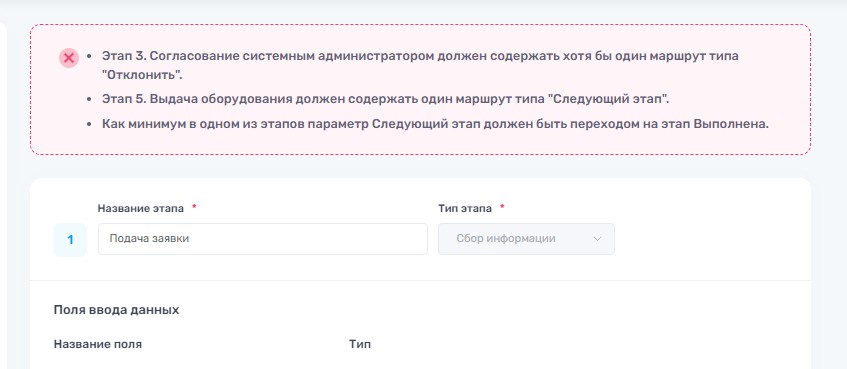Click the 'Как минимум в одном из этапов' error message

(x=435, y=124)
